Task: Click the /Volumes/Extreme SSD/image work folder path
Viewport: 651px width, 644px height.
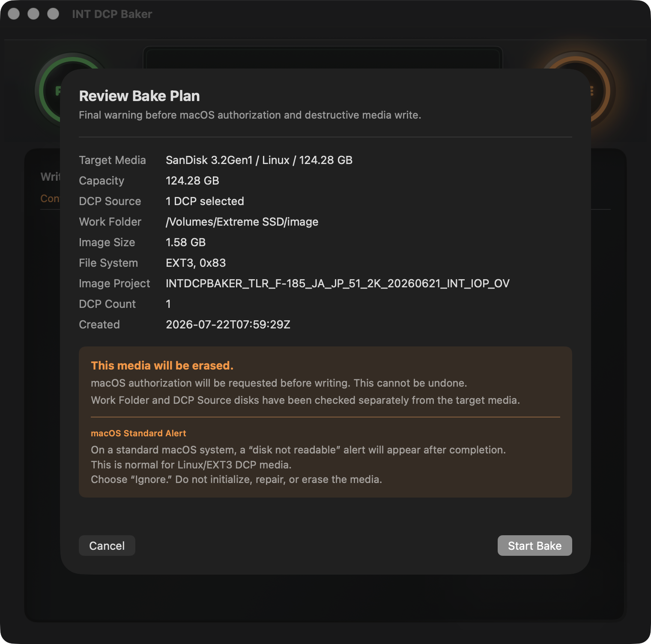Action: coord(242,222)
